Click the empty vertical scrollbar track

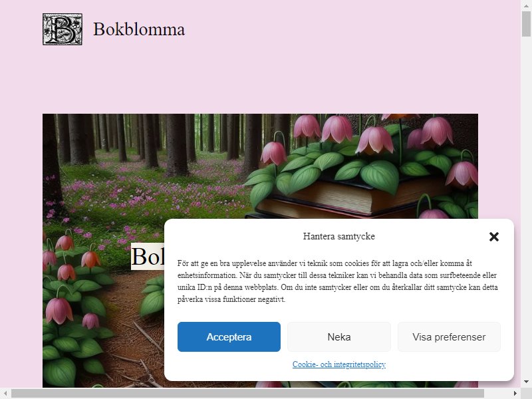(526, 203)
